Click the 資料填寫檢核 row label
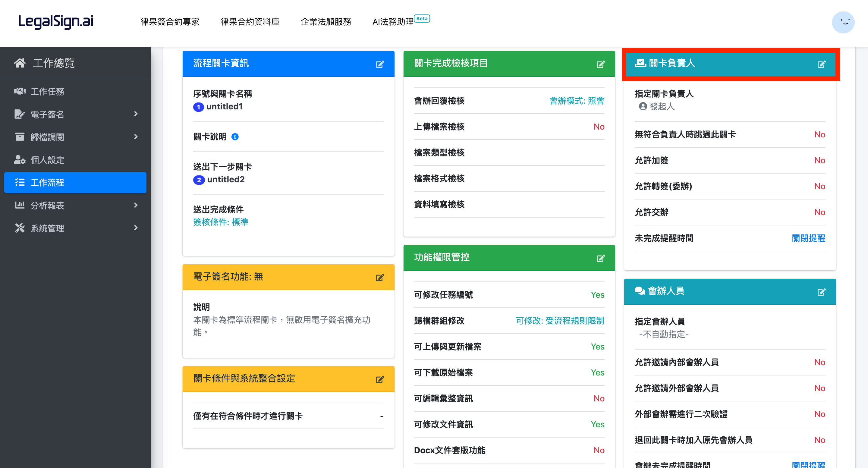Viewport: 868px width, 468px height. click(x=439, y=205)
